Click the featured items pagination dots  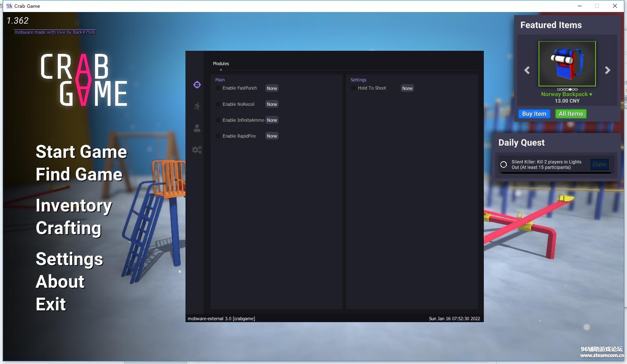click(x=567, y=90)
